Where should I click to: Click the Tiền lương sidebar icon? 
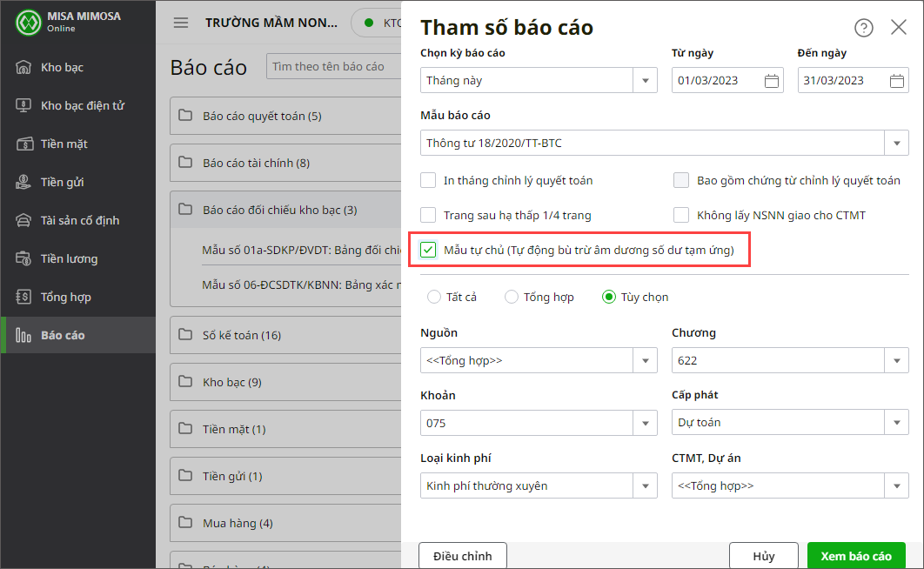coord(24,258)
